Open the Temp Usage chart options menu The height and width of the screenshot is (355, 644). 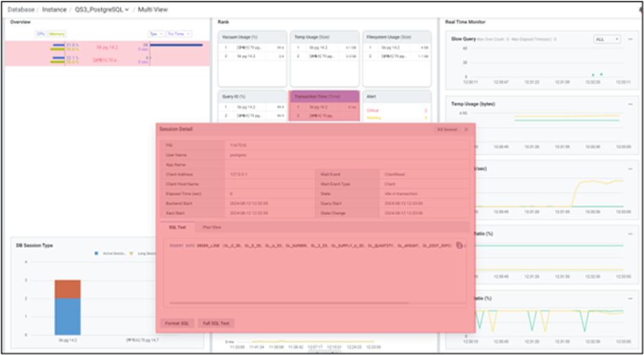tap(630, 103)
